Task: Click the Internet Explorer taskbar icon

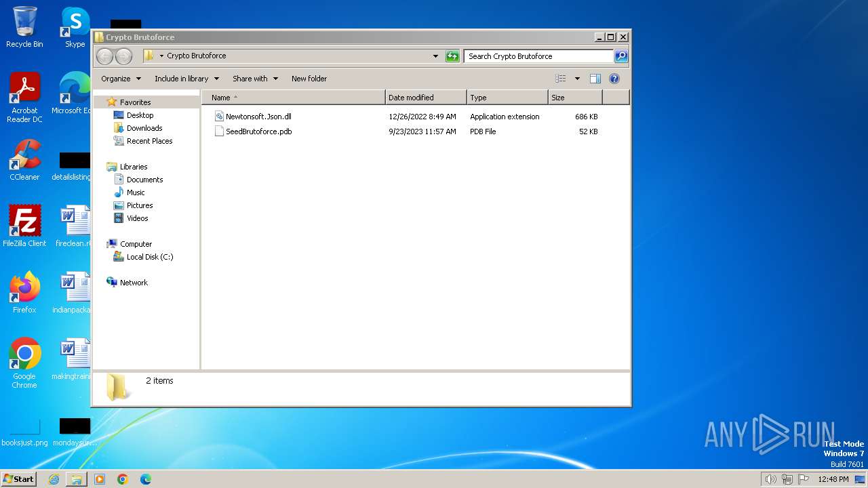Action: (54, 479)
